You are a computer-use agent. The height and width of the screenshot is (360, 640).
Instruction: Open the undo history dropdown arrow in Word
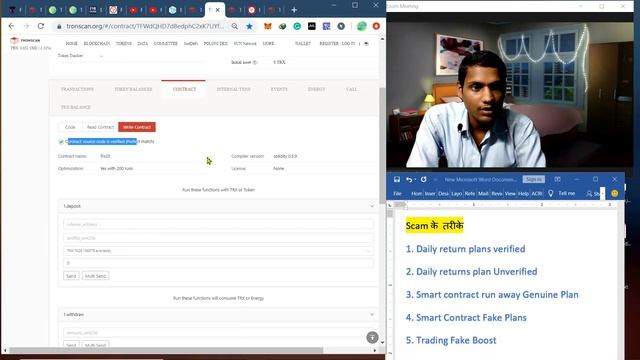(416, 180)
